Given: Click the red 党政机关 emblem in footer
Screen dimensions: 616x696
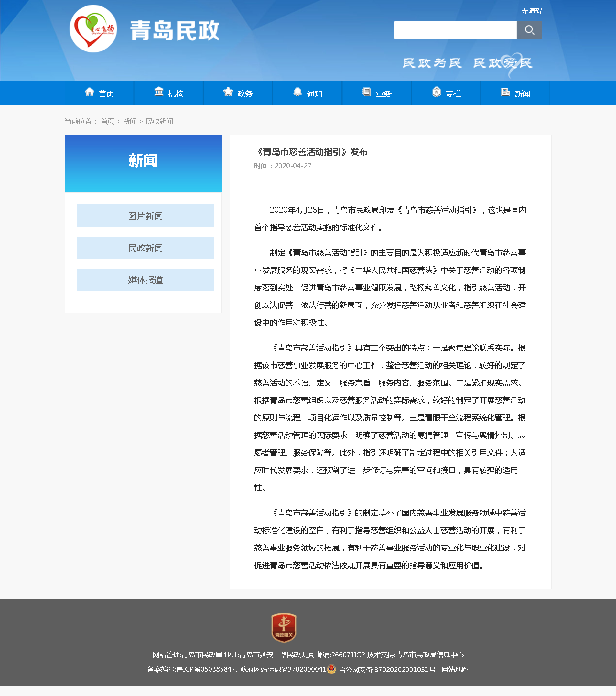Looking at the screenshot, I should (x=284, y=627).
